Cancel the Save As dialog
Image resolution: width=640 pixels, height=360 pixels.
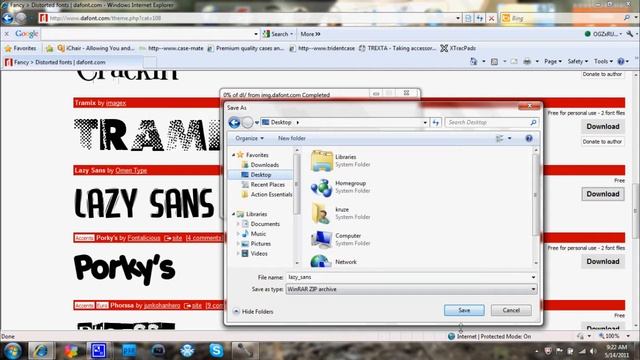coord(511,310)
